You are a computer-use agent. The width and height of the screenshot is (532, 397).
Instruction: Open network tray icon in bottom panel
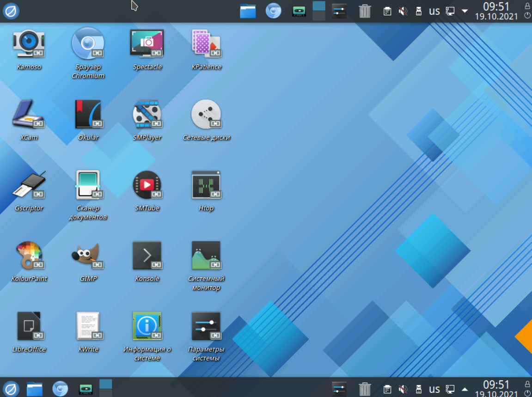point(450,389)
